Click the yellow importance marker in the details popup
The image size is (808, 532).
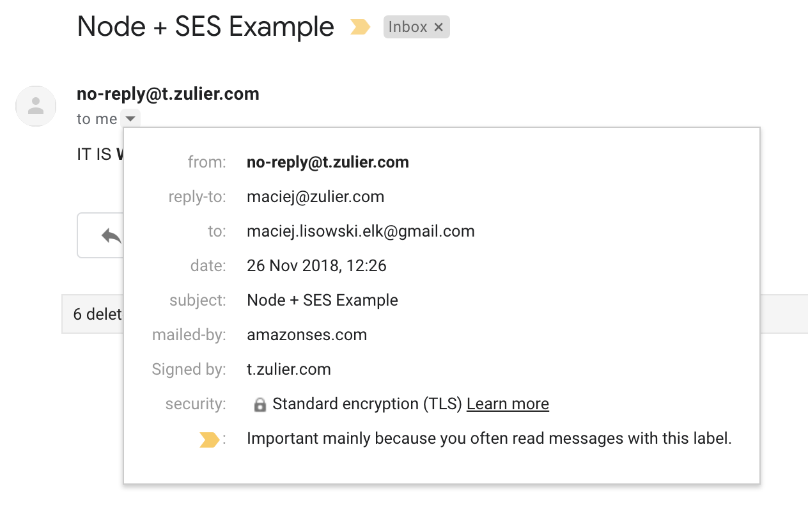click(x=209, y=439)
